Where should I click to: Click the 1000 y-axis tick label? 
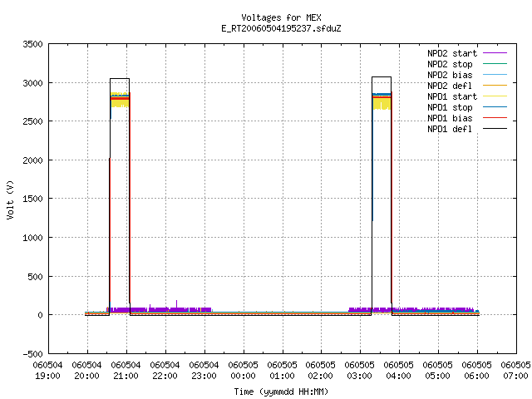(x=33, y=238)
